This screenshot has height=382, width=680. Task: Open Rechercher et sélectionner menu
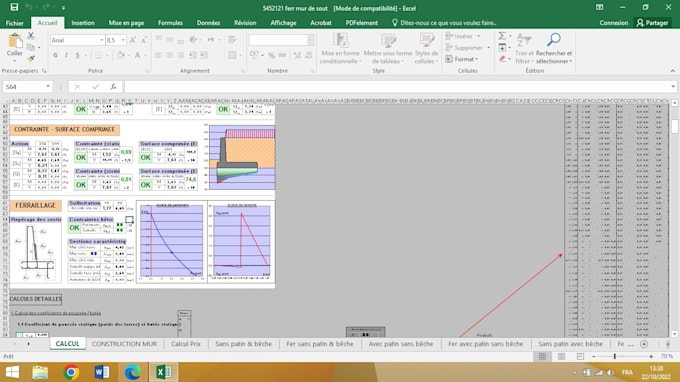point(554,49)
